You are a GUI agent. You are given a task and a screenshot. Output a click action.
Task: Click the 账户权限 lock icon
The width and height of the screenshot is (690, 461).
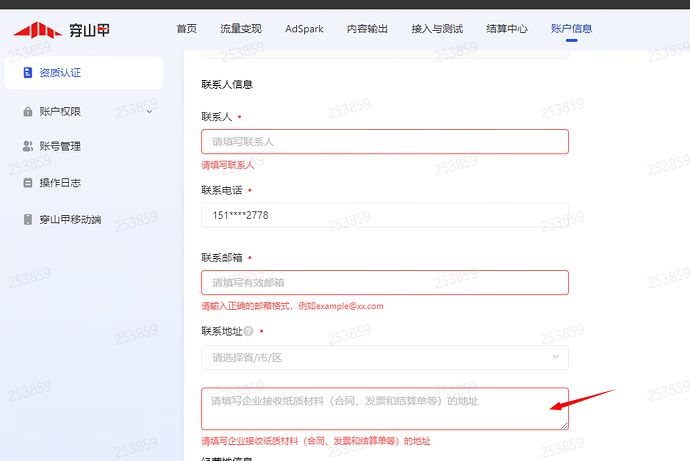click(x=28, y=112)
